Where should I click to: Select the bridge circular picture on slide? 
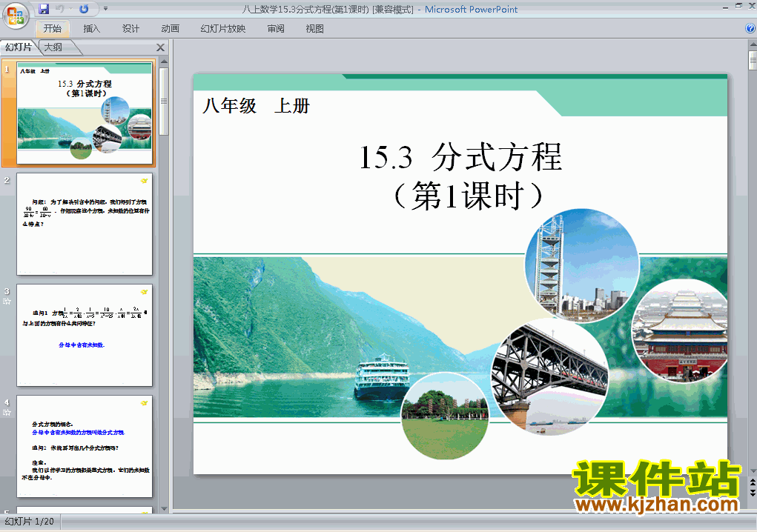(549, 376)
